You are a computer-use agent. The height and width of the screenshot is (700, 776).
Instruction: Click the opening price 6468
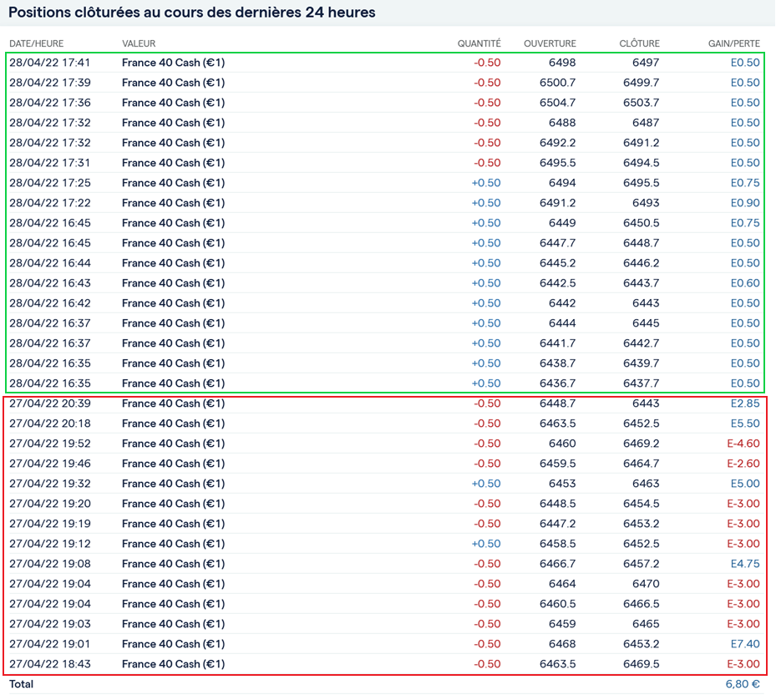click(562, 644)
